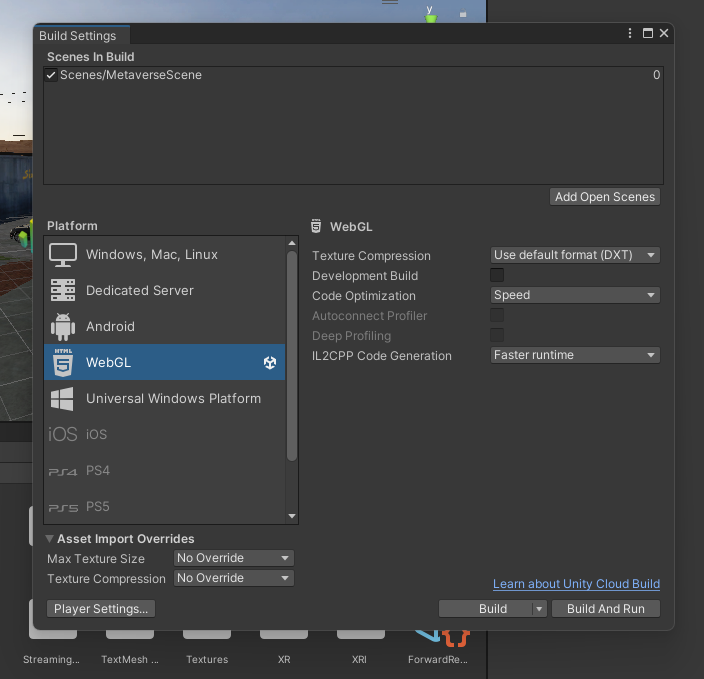
Task: Click Build And Run button
Action: pos(606,609)
